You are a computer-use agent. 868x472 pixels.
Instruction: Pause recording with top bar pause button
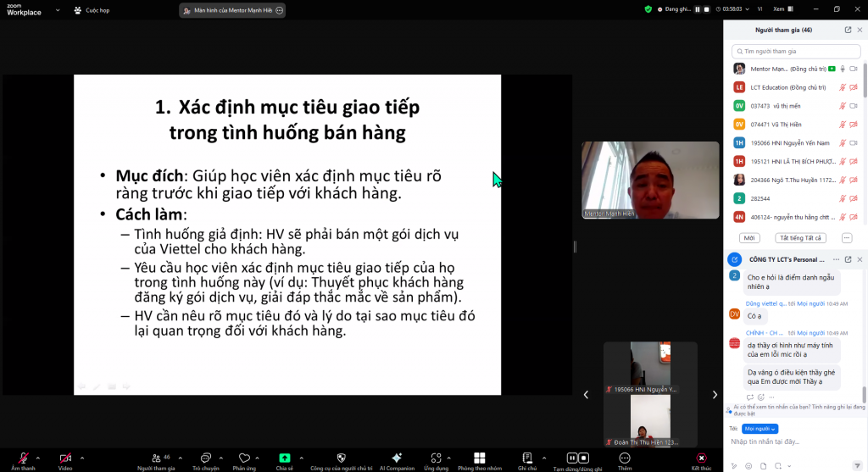tap(698, 9)
